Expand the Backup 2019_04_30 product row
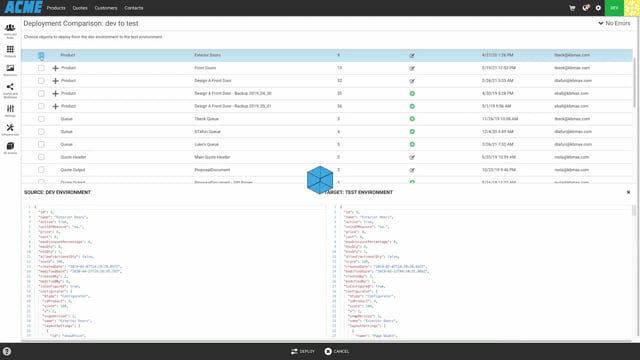 tap(56, 93)
